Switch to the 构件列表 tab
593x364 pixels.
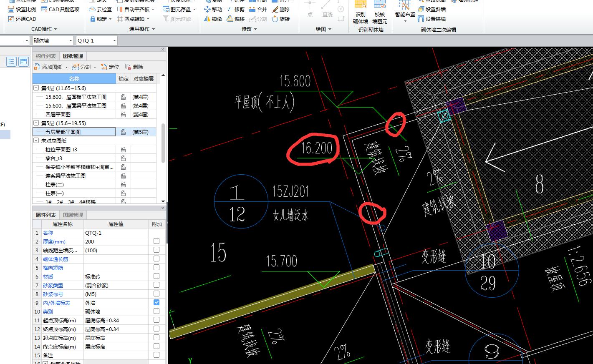pyautogui.click(x=46, y=56)
